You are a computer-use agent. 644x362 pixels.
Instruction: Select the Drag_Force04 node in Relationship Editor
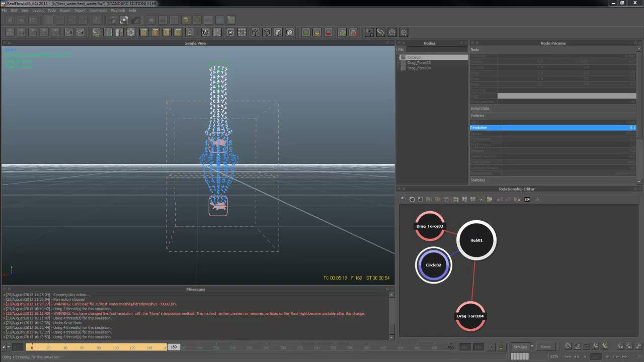click(470, 316)
